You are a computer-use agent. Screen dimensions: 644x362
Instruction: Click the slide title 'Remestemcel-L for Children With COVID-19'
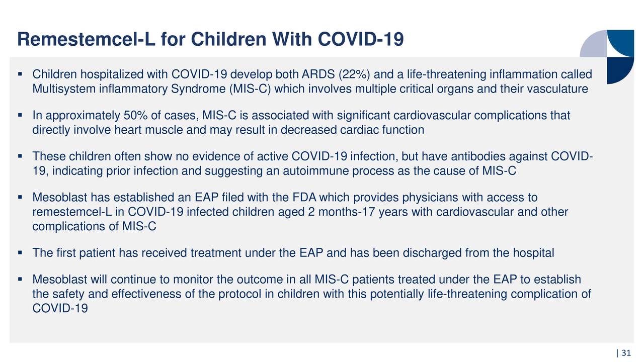pos(210,39)
